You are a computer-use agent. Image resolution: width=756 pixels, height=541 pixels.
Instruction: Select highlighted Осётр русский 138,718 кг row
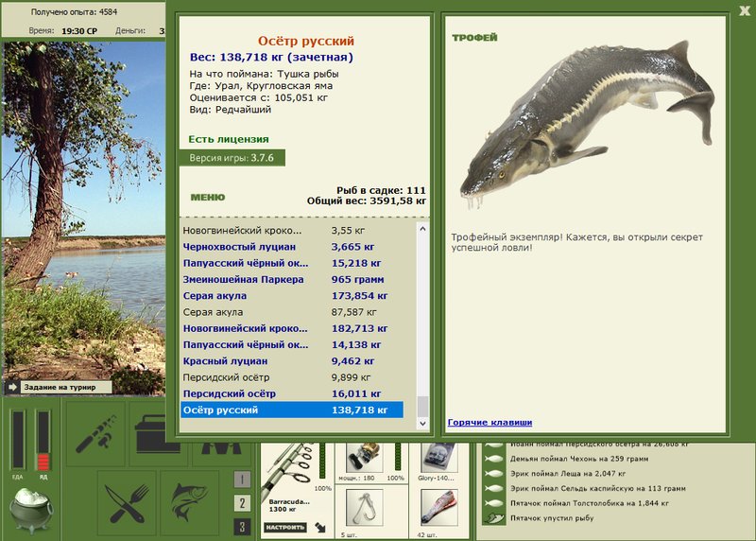[292, 410]
